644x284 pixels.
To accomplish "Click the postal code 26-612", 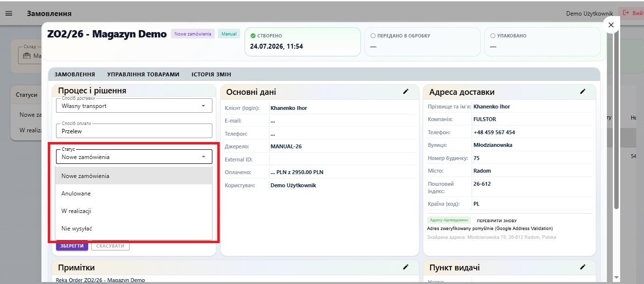I will point(482,184).
